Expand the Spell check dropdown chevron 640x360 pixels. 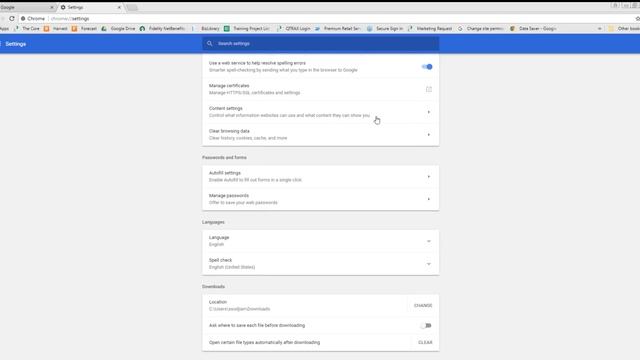click(429, 264)
